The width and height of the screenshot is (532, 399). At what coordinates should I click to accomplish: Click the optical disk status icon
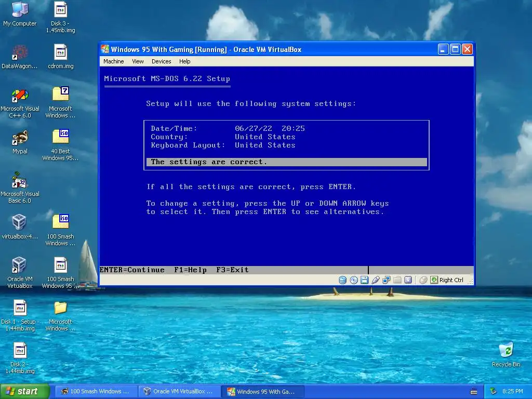click(353, 280)
